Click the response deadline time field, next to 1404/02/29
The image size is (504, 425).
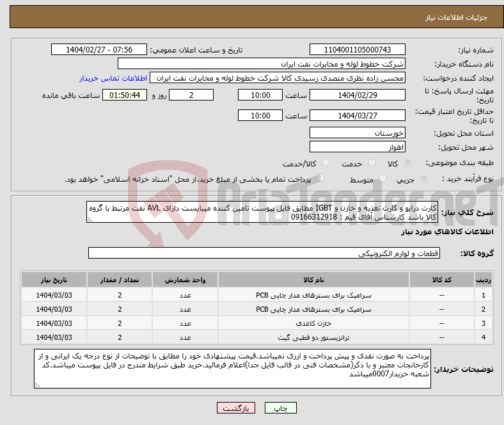pyautogui.click(x=260, y=95)
